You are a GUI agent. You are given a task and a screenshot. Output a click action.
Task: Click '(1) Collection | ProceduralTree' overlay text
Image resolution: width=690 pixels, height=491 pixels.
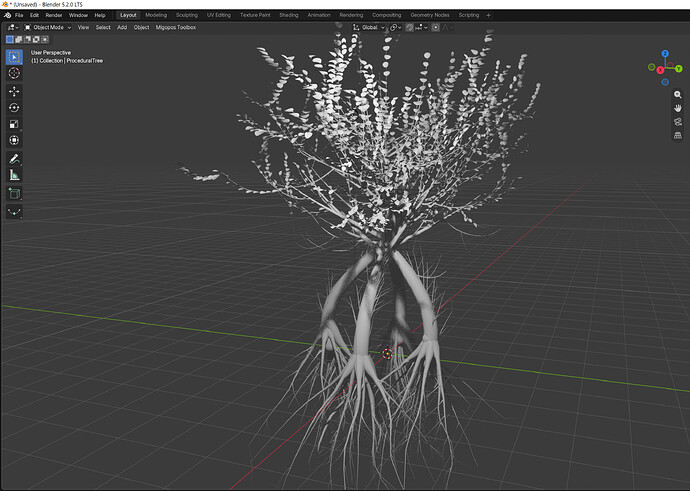coord(67,61)
